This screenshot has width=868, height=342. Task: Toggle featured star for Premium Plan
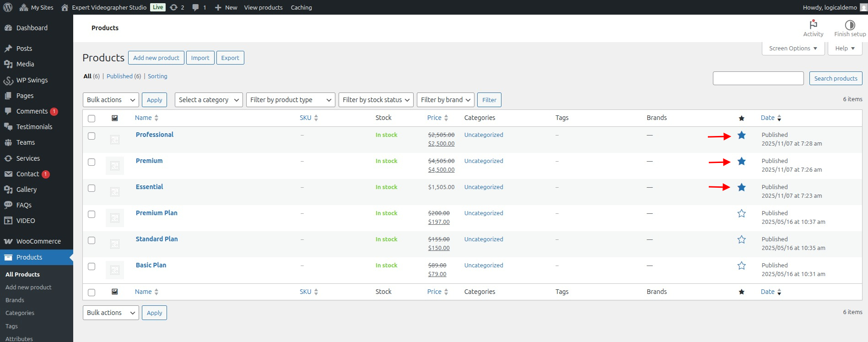741,213
